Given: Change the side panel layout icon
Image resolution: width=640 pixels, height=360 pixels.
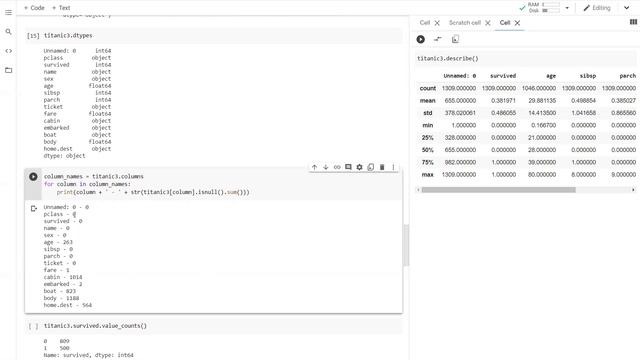Looking at the screenshot, I should (x=633, y=22).
